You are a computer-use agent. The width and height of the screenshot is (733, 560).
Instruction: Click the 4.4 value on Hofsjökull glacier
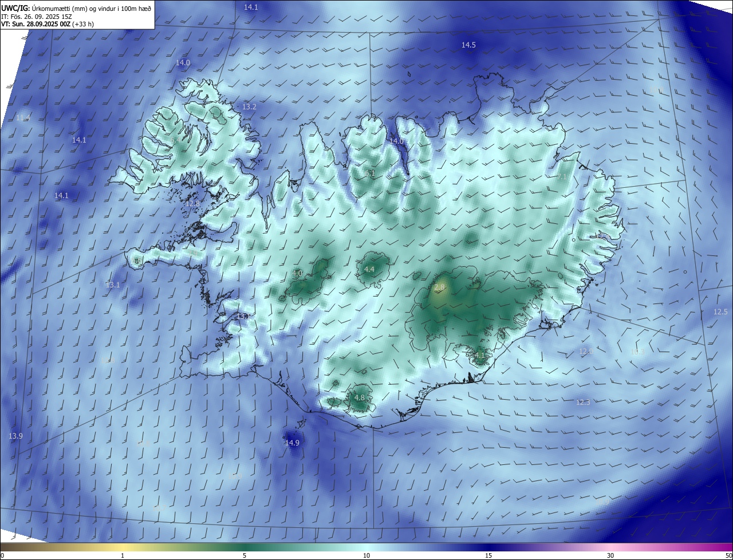tap(369, 270)
